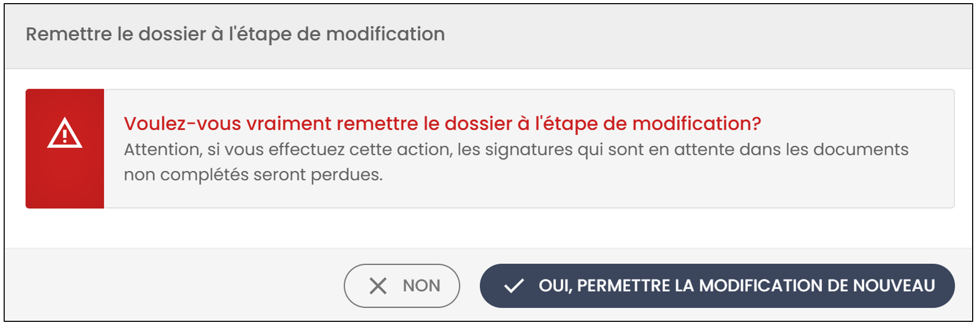Click the white space below the alert box
The image size is (980, 325).
click(489, 228)
